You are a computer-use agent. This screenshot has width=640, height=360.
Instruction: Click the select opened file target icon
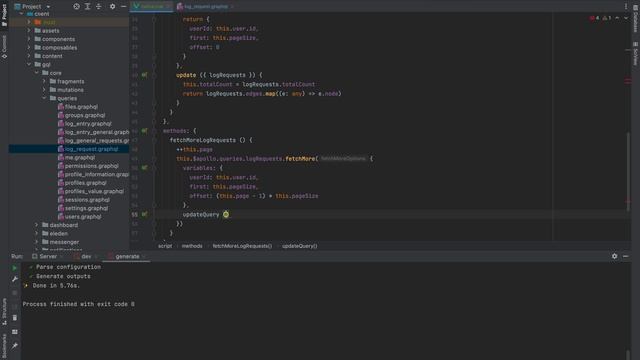76,7
